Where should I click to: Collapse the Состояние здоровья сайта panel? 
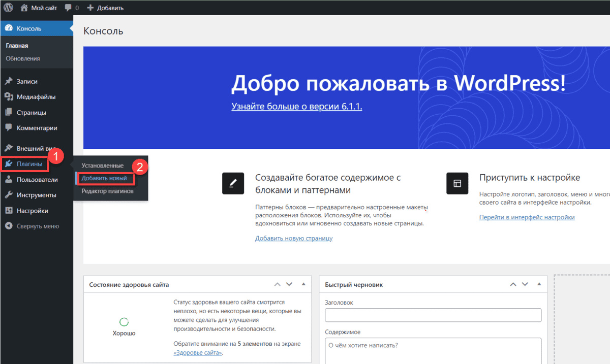[x=303, y=284]
